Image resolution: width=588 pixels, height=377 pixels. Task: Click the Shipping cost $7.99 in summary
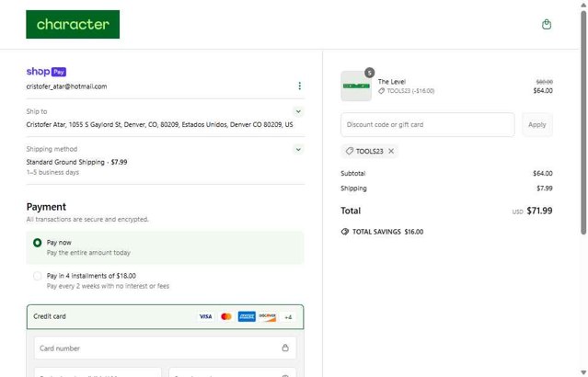tap(545, 188)
